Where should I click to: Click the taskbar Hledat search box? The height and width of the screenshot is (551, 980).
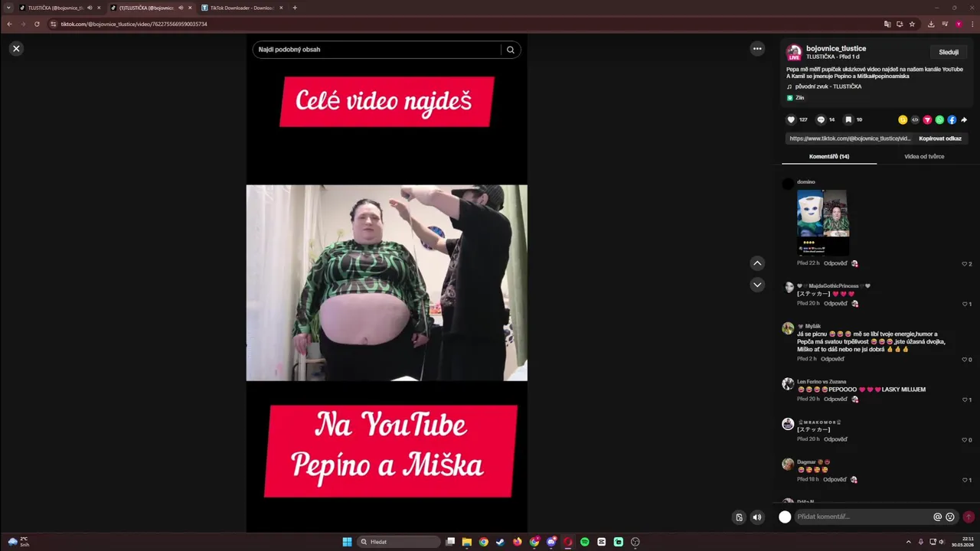399,542
